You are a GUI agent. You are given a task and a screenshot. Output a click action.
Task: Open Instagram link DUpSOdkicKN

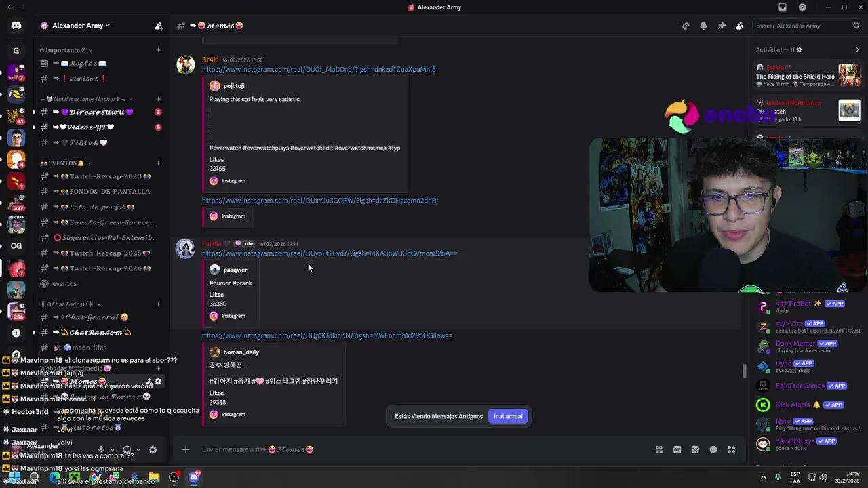[327, 335]
